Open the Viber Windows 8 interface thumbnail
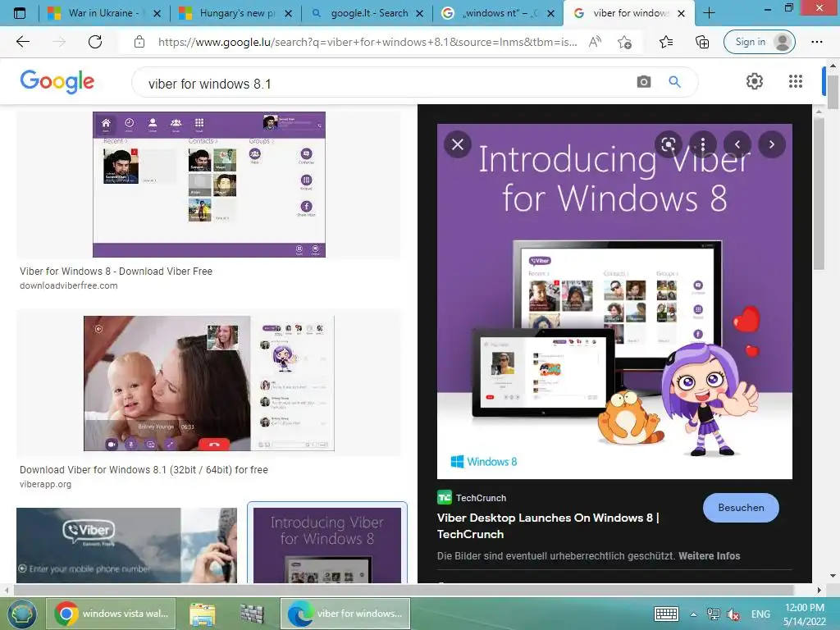 coord(209,185)
